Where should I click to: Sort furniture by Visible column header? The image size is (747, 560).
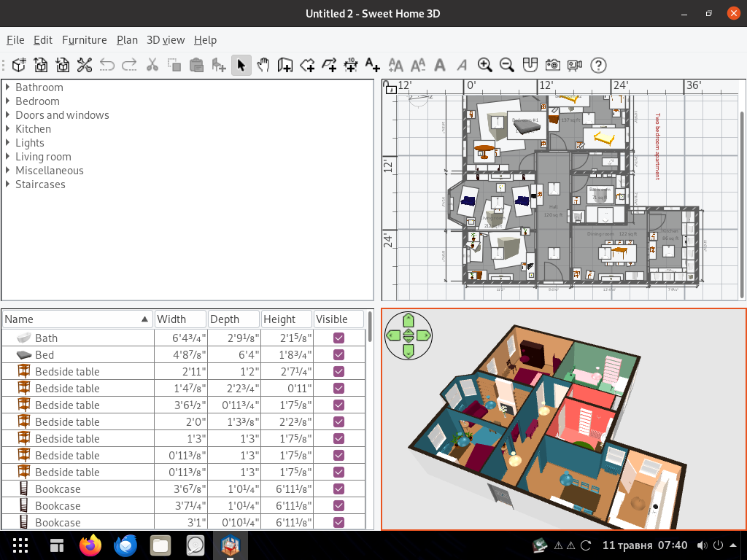[x=338, y=319]
